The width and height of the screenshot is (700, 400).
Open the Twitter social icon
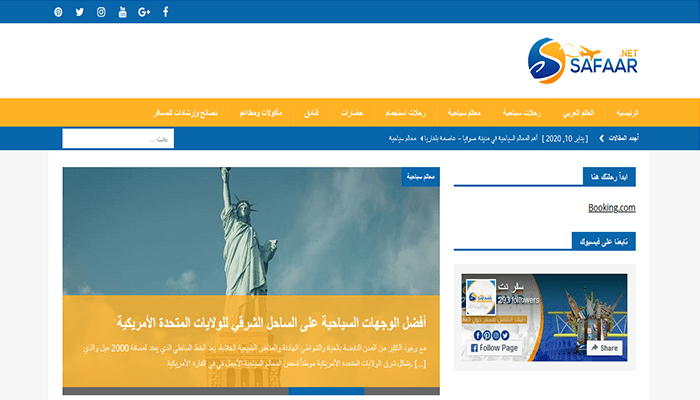pos(79,12)
